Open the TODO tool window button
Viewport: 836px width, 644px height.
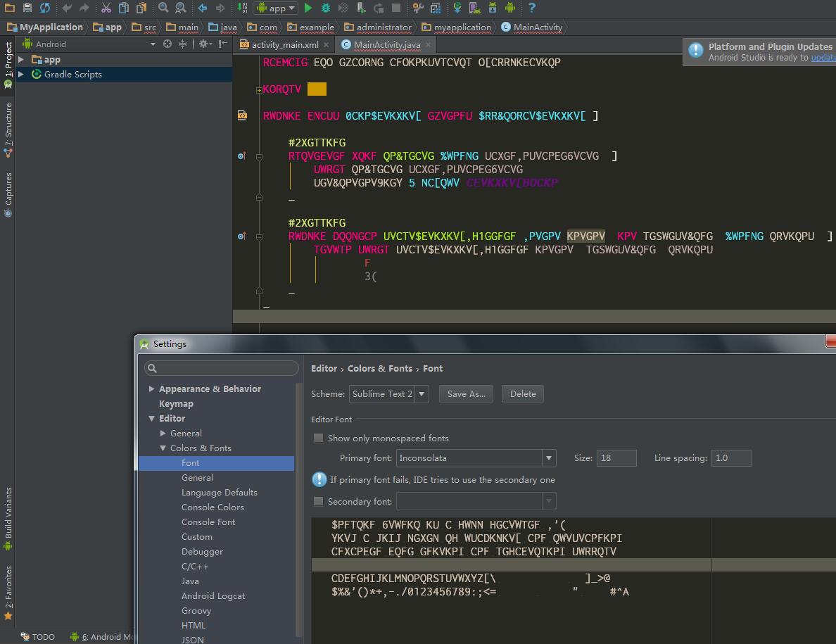pos(38,636)
